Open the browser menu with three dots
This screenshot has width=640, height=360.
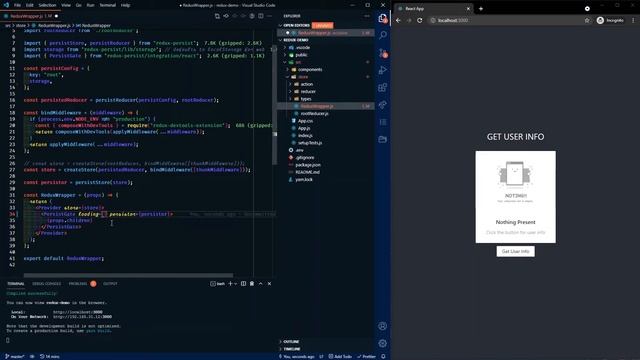(x=633, y=20)
